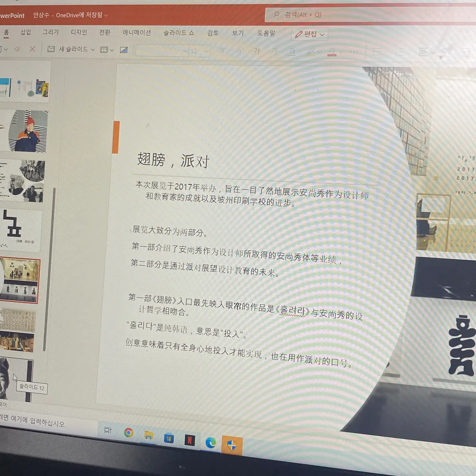The width and height of the screenshot is (476, 476).
Task: Switch to Microsoft Edge on the taskbar
Action: pos(211,442)
